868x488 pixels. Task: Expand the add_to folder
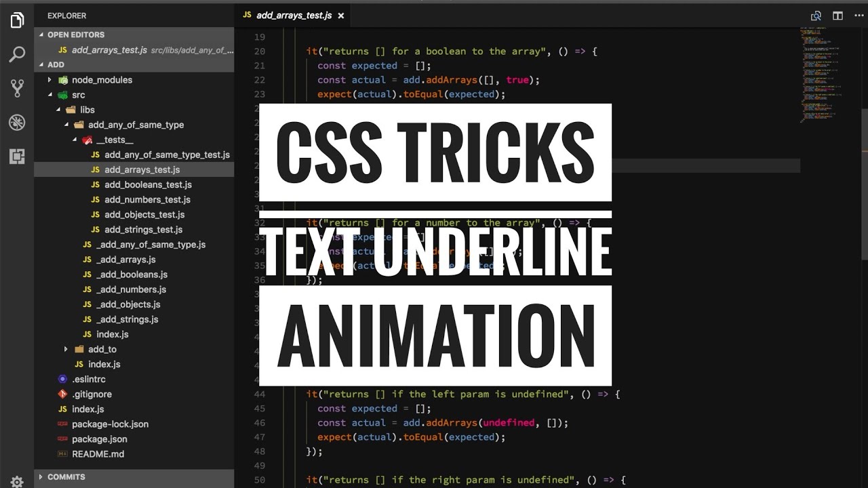pos(66,349)
